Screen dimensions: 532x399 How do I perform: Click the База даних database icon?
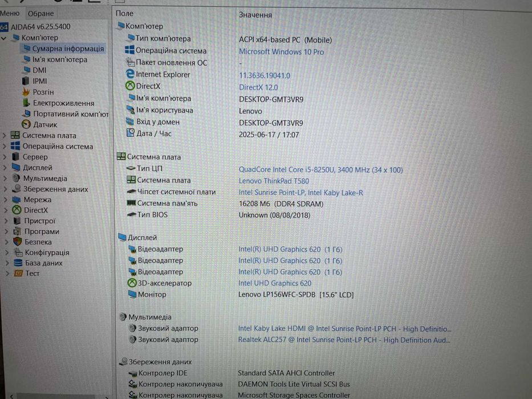pyautogui.click(x=18, y=263)
